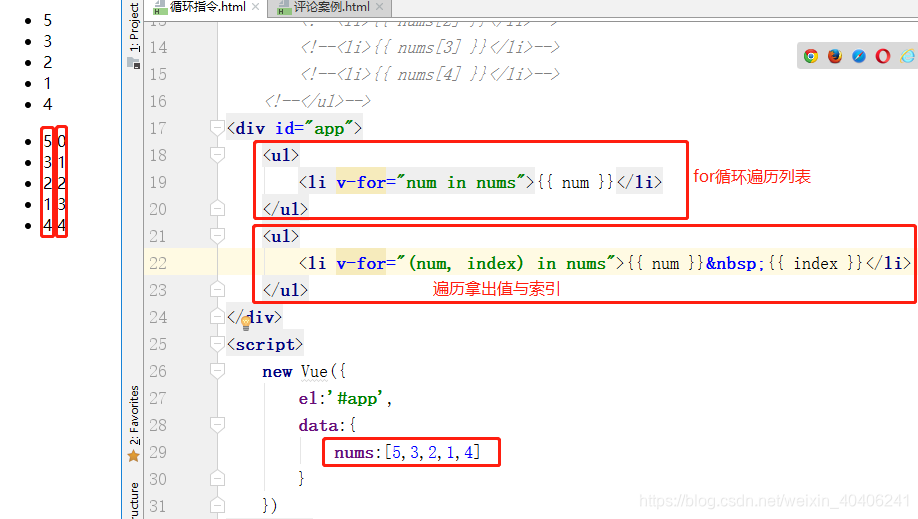The width and height of the screenshot is (918, 519).
Task: Click line number 22 in gutter
Action: point(157,263)
